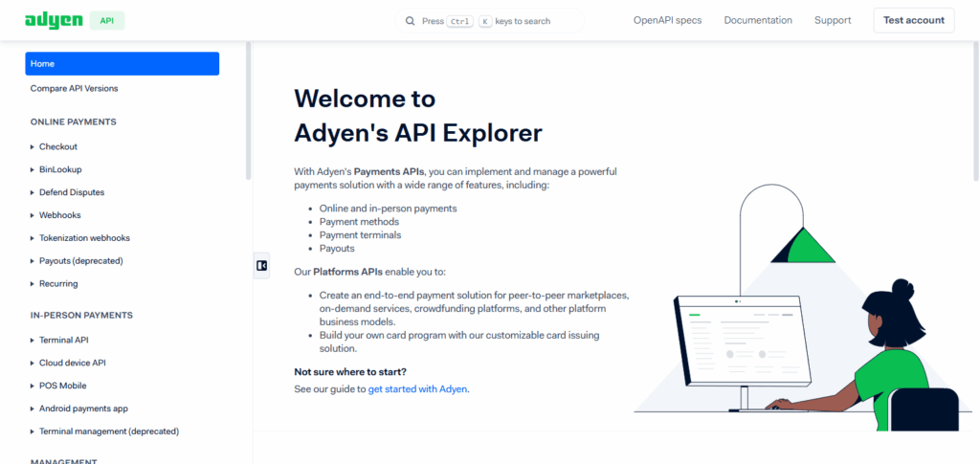980x464 pixels.
Task: Open the Checkout label in sidebar
Action: tap(58, 146)
